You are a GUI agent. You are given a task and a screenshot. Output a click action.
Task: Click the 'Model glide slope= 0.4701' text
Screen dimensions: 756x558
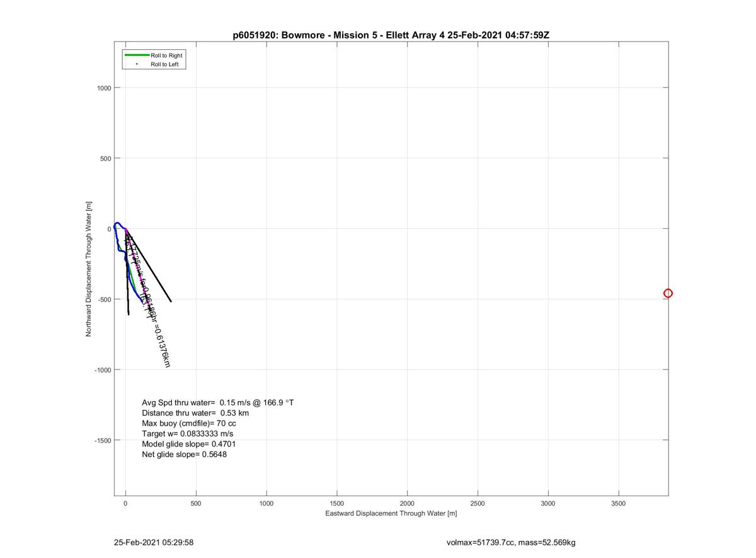click(189, 444)
